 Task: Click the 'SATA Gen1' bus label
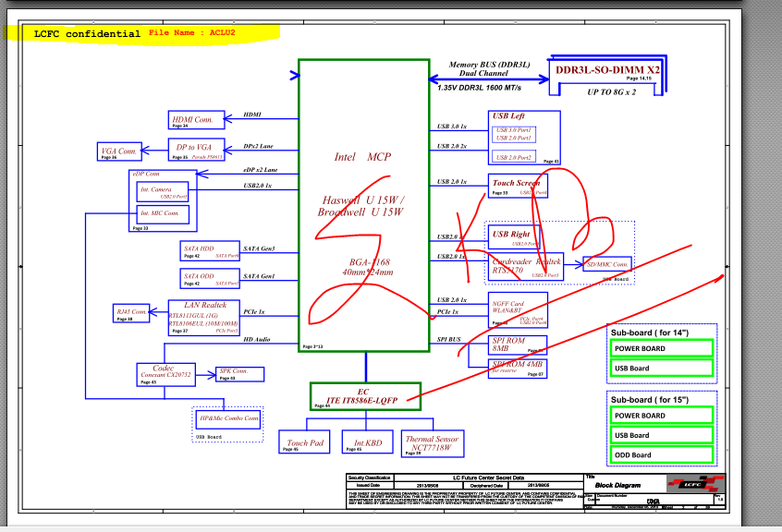point(259,276)
